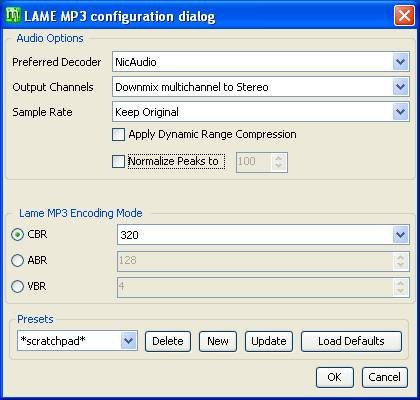The height and width of the screenshot is (400, 420).
Task: Open the Sample Rate dropdown
Action: 400,112
